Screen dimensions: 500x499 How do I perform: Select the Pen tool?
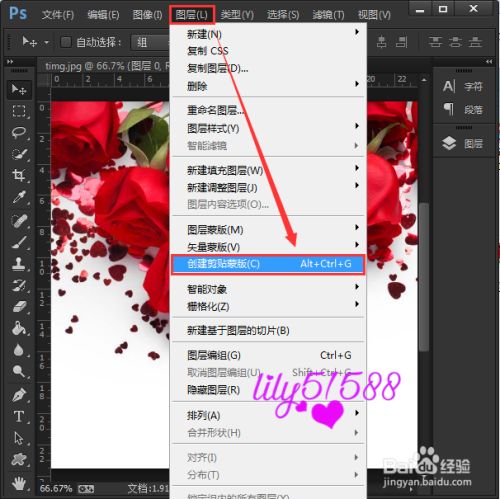tap(19, 395)
